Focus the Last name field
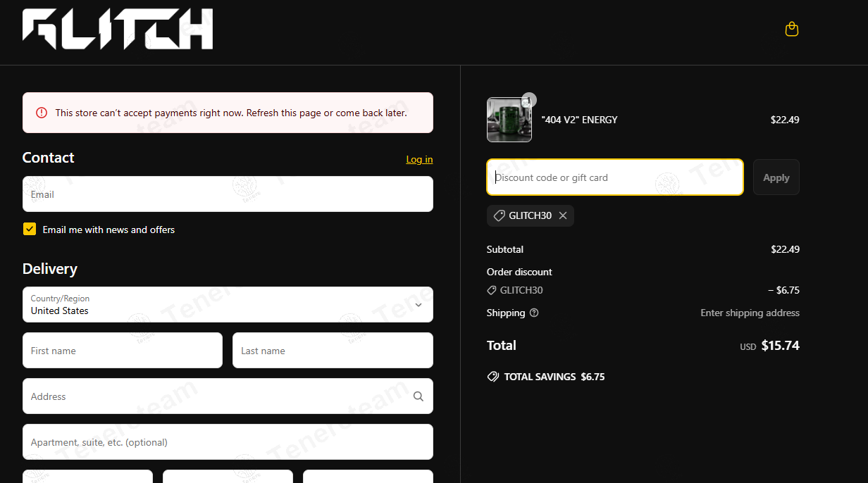868x483 pixels. click(333, 351)
